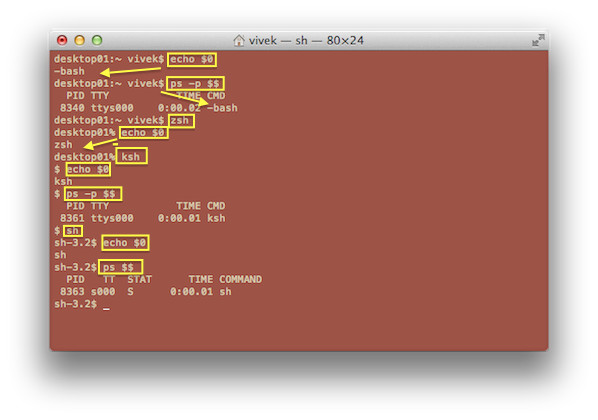598x420 pixels.
Task: Click the highlighted 'ps -p $$' after vivek$ prompt
Action: 195,84
